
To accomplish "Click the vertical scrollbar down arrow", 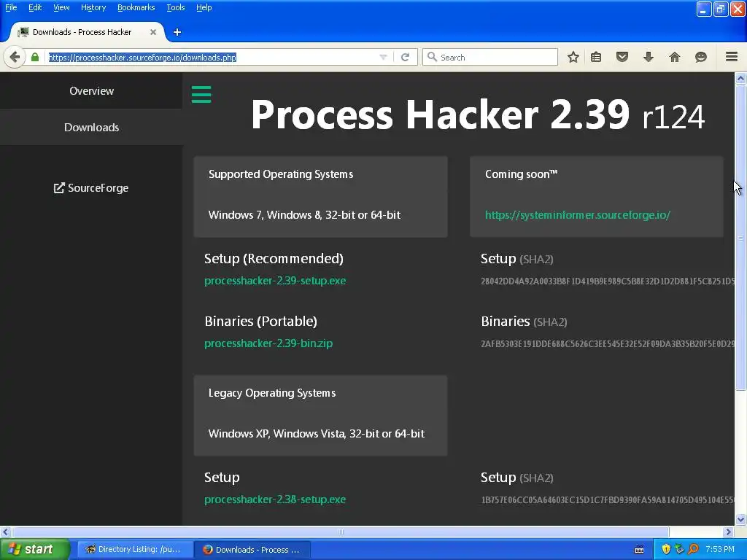I will (740, 519).
